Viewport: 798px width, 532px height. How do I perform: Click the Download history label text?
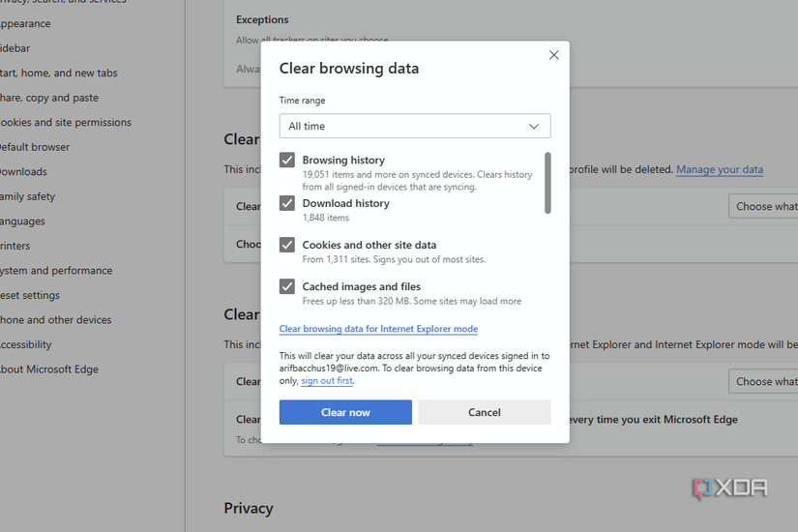coord(346,203)
